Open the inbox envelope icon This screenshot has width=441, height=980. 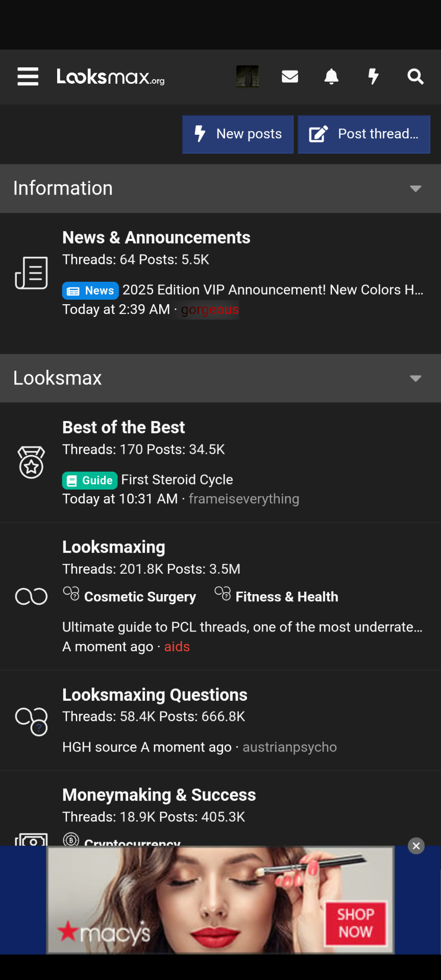coord(290,77)
